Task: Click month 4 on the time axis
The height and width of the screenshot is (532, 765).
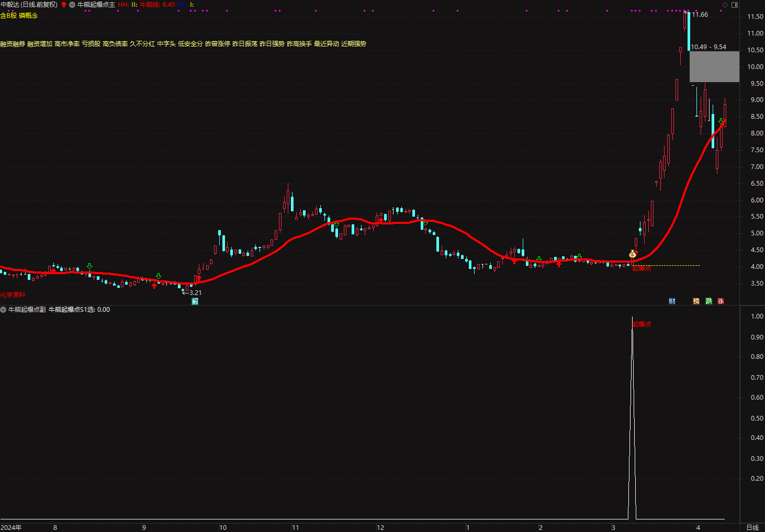Action: (x=698, y=527)
